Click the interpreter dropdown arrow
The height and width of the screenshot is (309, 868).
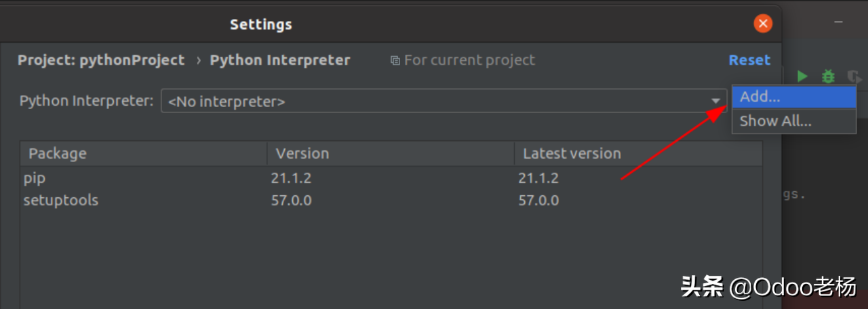(715, 101)
